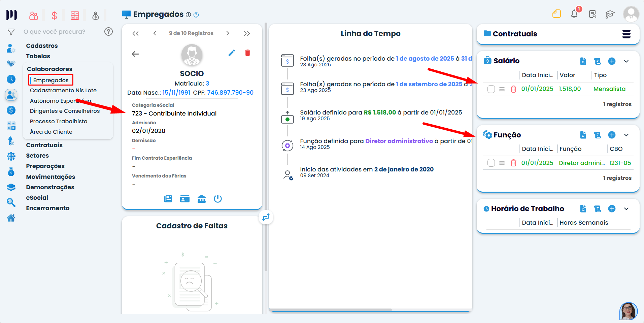
Task: Jump to the last employee record
Action: click(x=247, y=33)
